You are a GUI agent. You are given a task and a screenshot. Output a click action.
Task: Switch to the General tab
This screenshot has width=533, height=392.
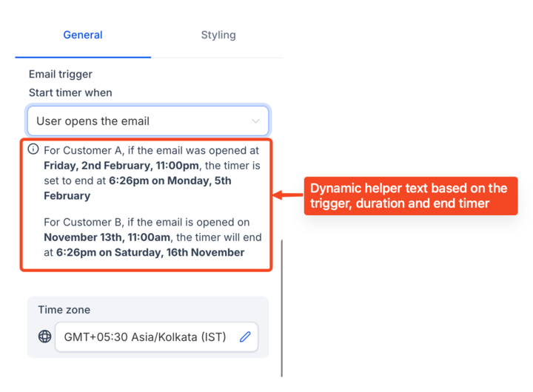(83, 35)
